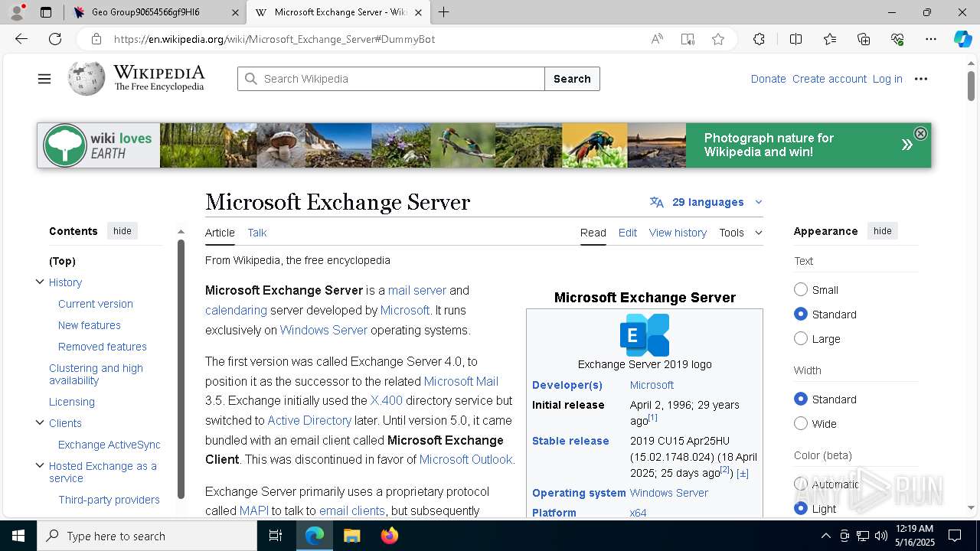The height and width of the screenshot is (551, 980).
Task: Click the Contents sidebar scrollbar
Action: (181, 369)
